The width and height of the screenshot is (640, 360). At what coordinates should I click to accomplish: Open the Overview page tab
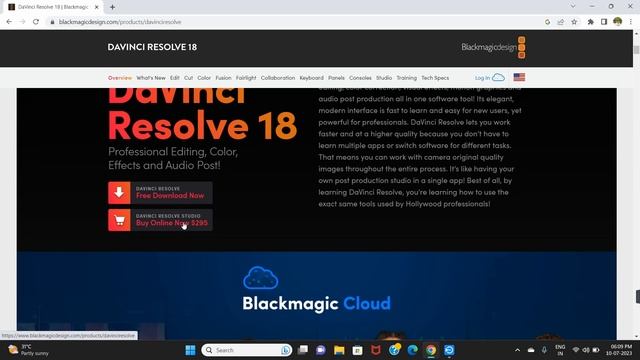pyautogui.click(x=120, y=78)
